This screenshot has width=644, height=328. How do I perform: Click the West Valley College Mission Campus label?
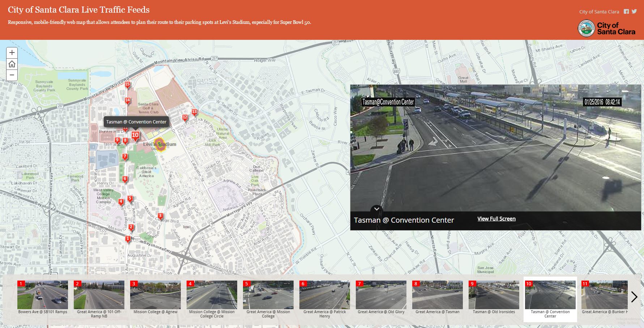tap(103, 196)
